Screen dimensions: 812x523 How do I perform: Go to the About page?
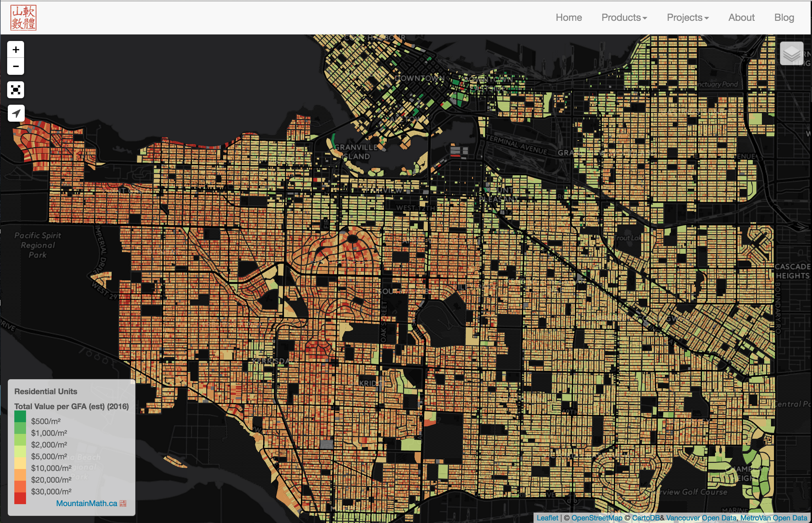click(x=741, y=18)
